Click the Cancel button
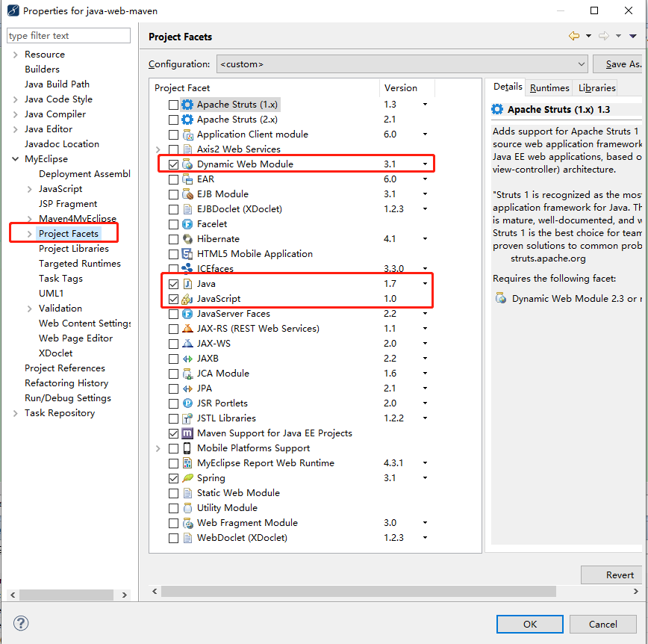This screenshot has width=648, height=644. 602,624
